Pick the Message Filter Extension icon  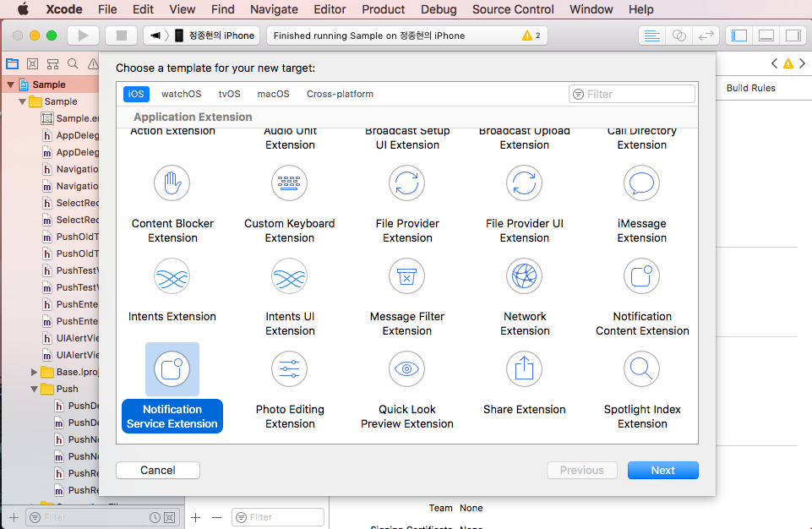point(407,276)
